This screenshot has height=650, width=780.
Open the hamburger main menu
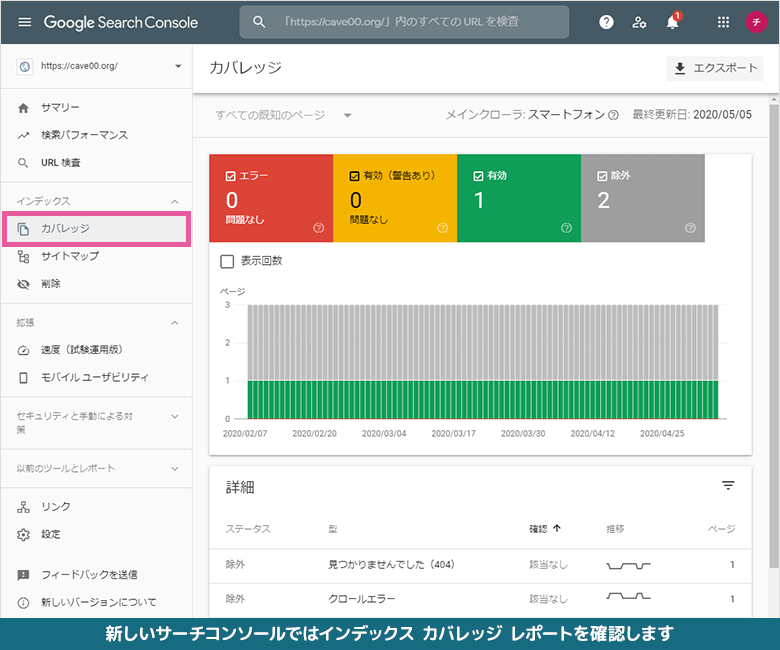pos(24,22)
